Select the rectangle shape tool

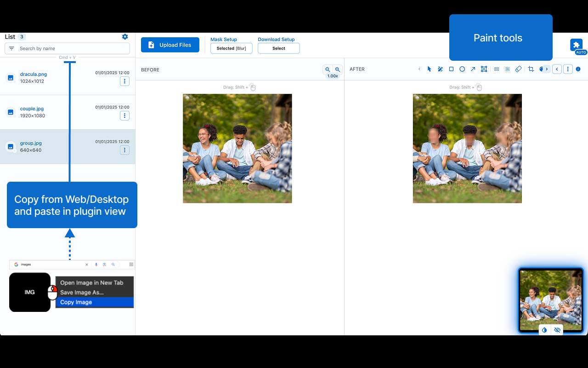(x=451, y=69)
